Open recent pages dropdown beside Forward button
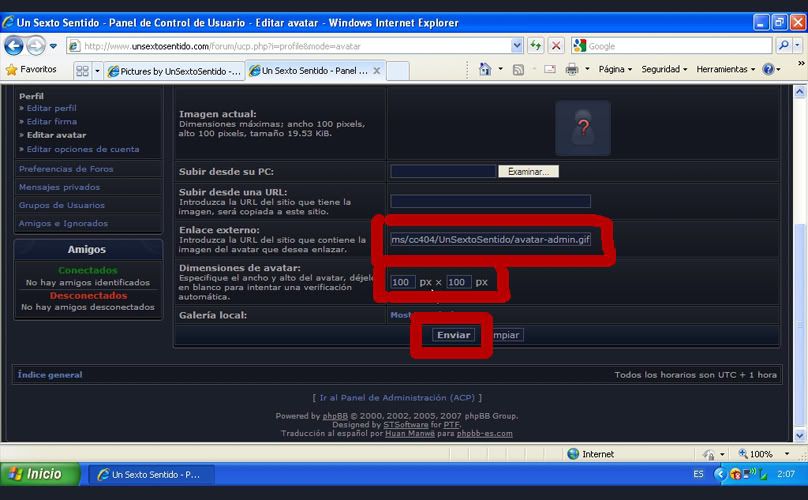Screen dimensions: 808x500 click(x=53, y=46)
